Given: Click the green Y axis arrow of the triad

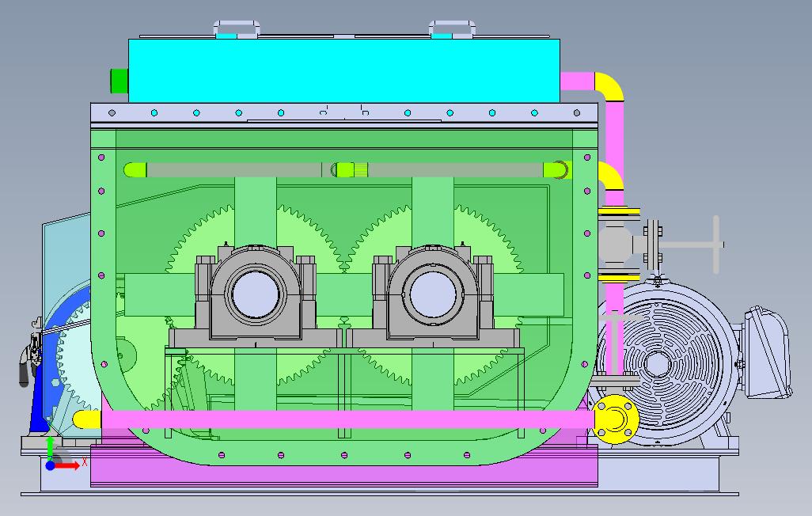Looking at the screenshot, I should click(50, 448).
